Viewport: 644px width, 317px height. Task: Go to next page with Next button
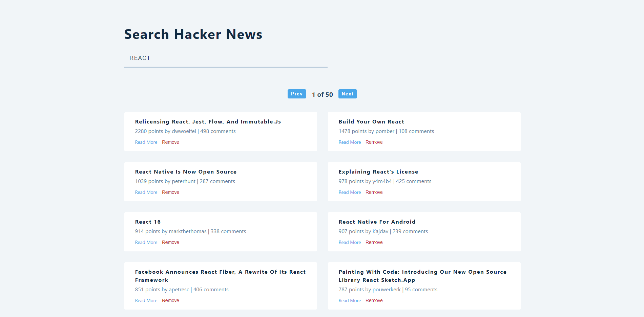(x=348, y=94)
